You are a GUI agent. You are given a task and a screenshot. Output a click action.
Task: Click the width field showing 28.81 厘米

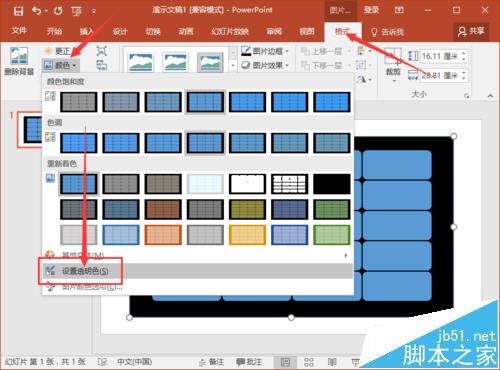440,75
